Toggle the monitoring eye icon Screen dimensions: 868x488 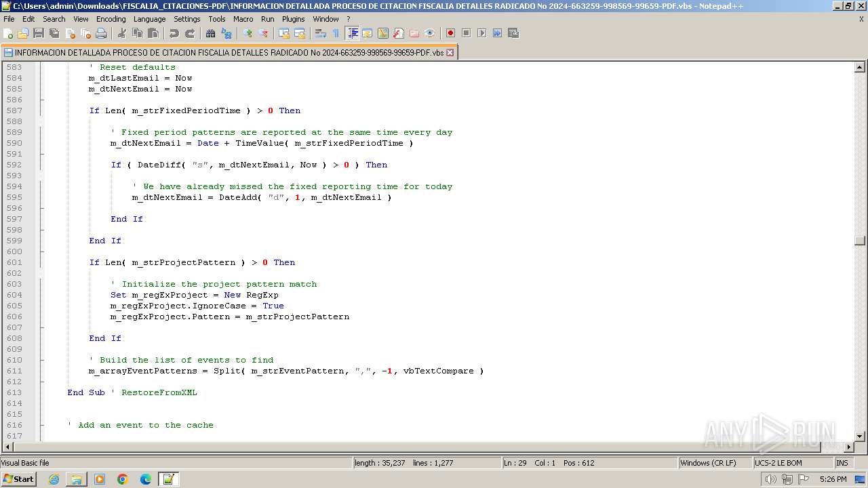click(430, 33)
